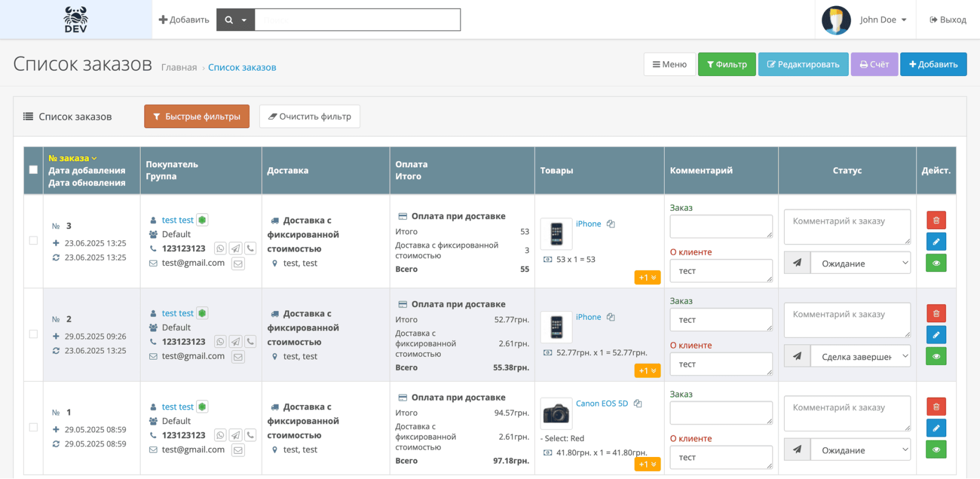Delete order No. 3 with red trash icon
This screenshot has height=479, width=980.
click(936, 220)
